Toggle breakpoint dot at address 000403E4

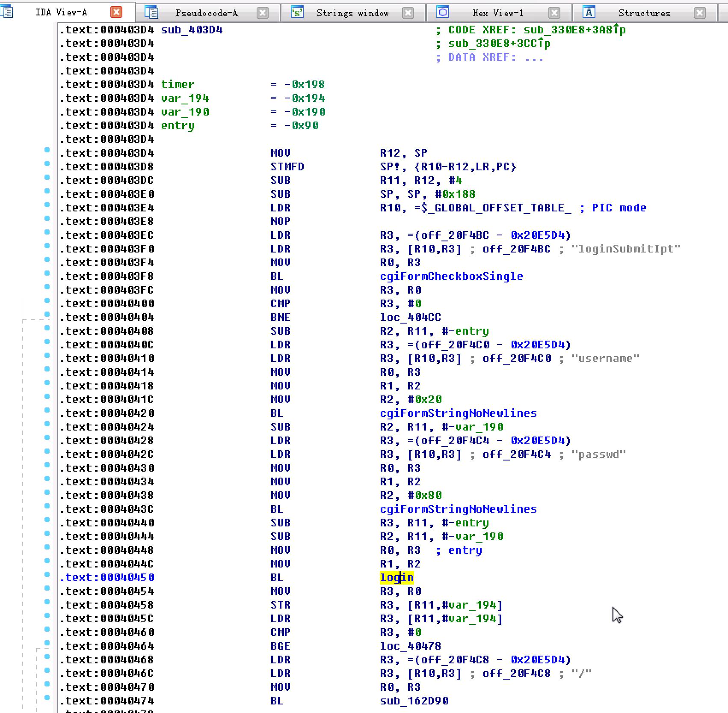click(47, 205)
